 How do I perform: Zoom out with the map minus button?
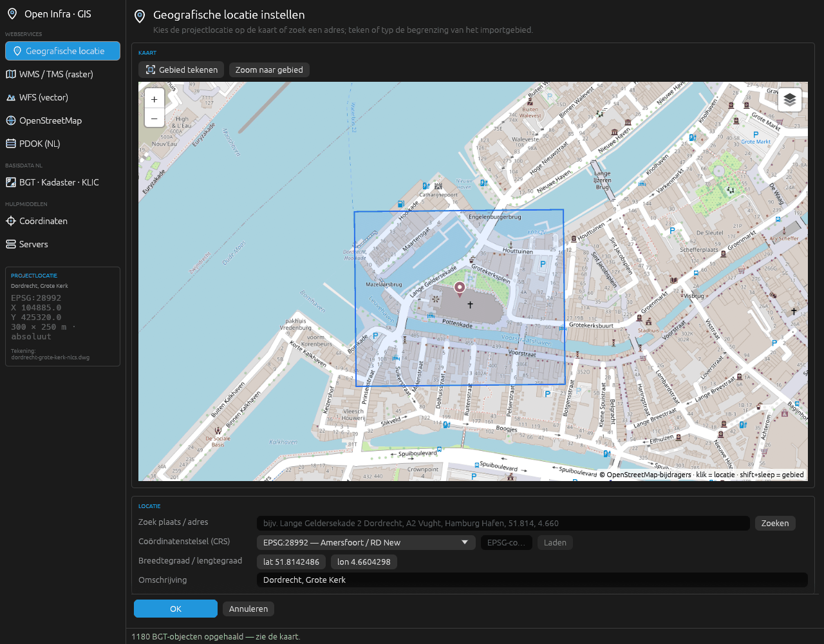click(x=154, y=118)
